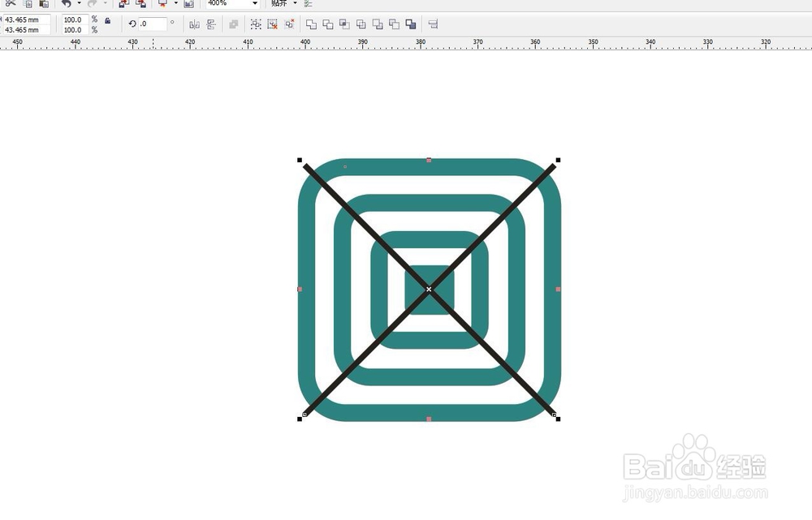Click the Simplify shaping icon
Viewport: 812px width, 520px height.
pos(361,24)
